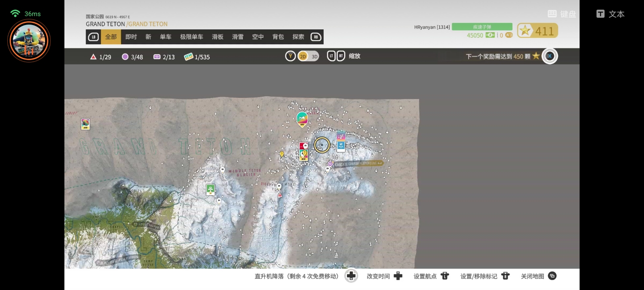
Task: Click the purple ticket 2/13 counter
Action: (164, 57)
